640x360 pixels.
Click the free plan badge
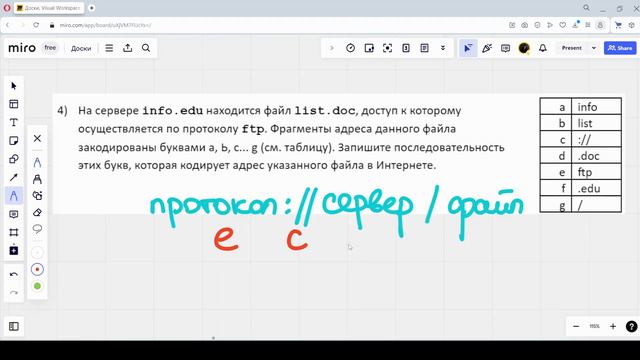[50, 48]
